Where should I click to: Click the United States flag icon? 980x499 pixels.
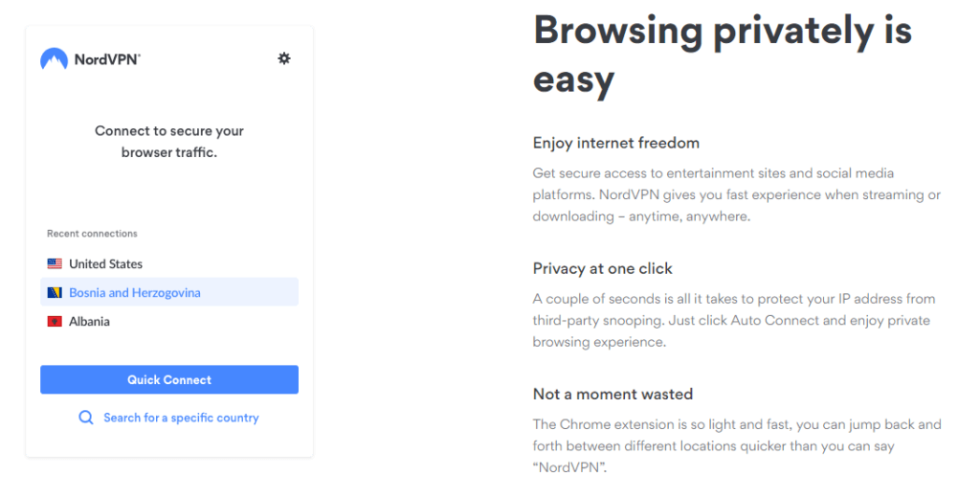point(55,264)
